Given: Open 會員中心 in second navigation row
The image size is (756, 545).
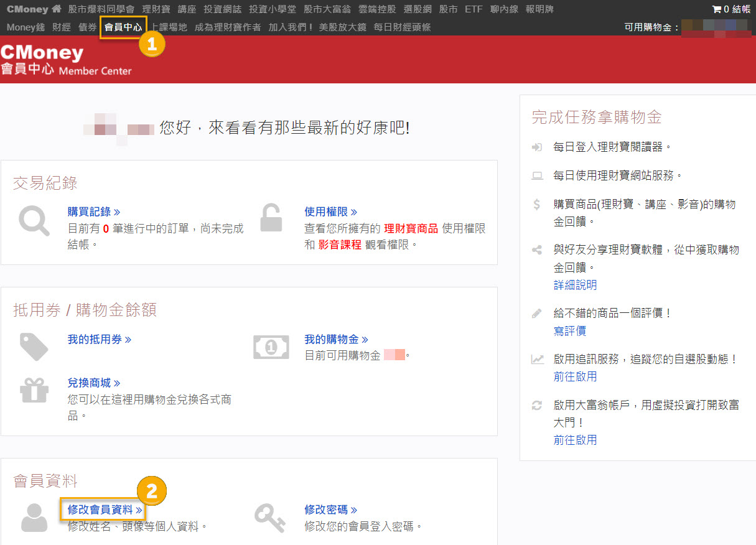Looking at the screenshot, I should coord(123,27).
